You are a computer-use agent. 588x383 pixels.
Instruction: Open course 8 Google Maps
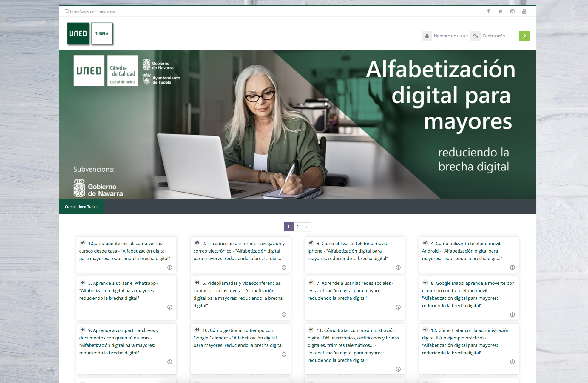point(468,294)
